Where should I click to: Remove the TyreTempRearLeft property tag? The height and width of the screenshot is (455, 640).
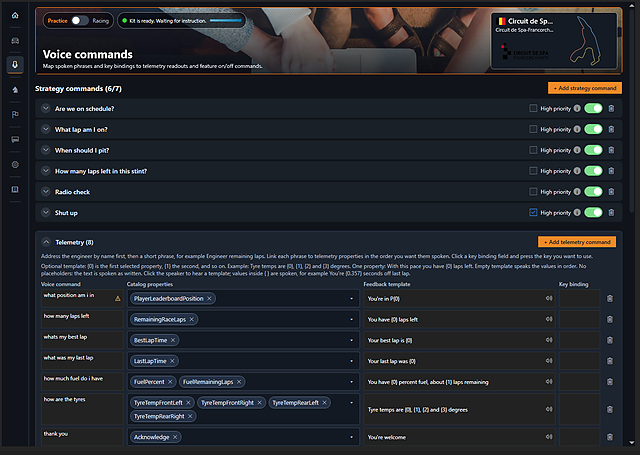pyautogui.click(x=324, y=403)
